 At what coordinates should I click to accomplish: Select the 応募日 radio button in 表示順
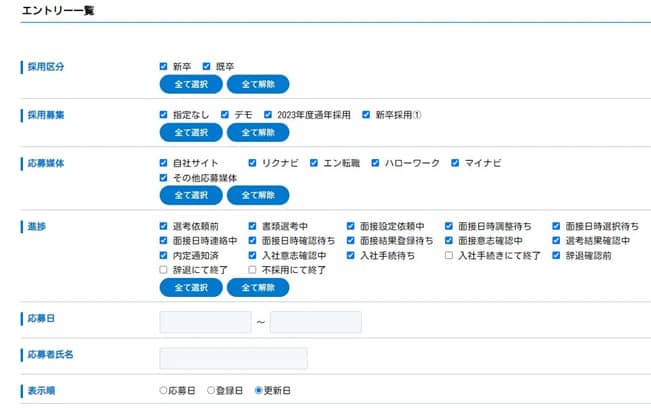164,390
